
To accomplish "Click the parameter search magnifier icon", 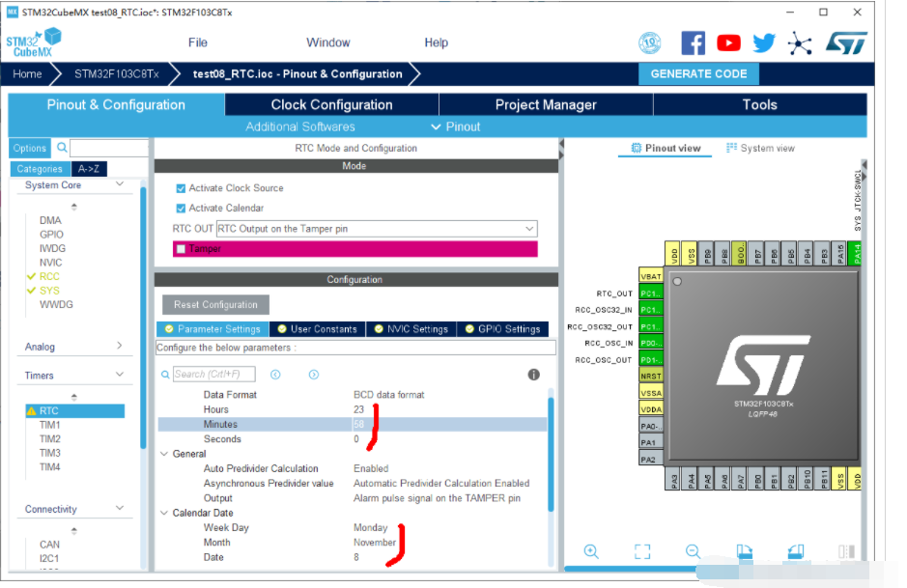I will (165, 375).
